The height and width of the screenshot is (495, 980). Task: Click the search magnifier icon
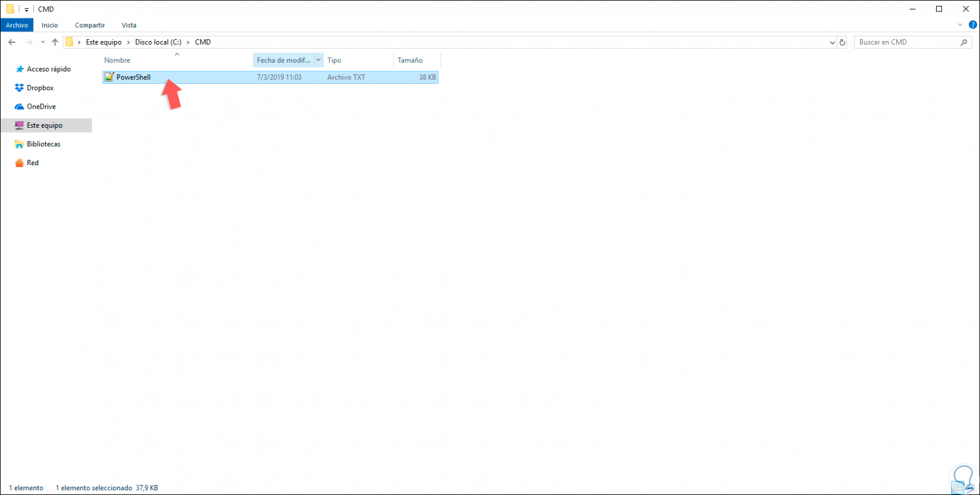tap(964, 42)
